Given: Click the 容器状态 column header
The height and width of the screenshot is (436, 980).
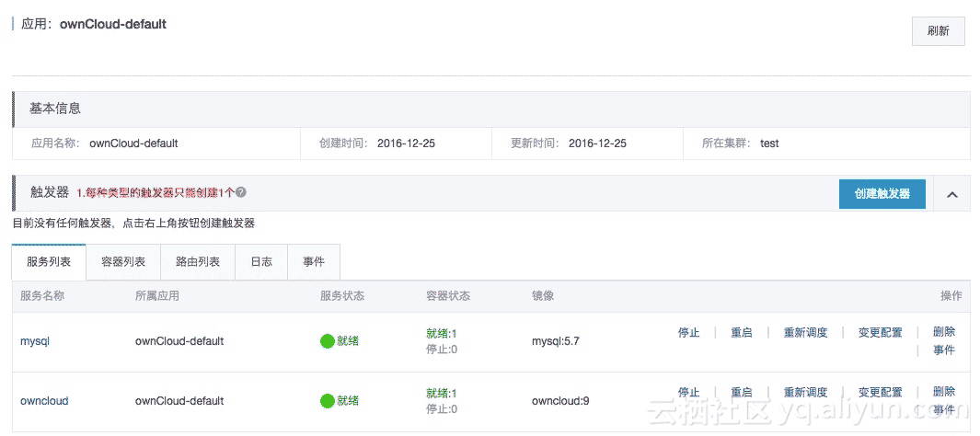Looking at the screenshot, I should coord(448,296).
